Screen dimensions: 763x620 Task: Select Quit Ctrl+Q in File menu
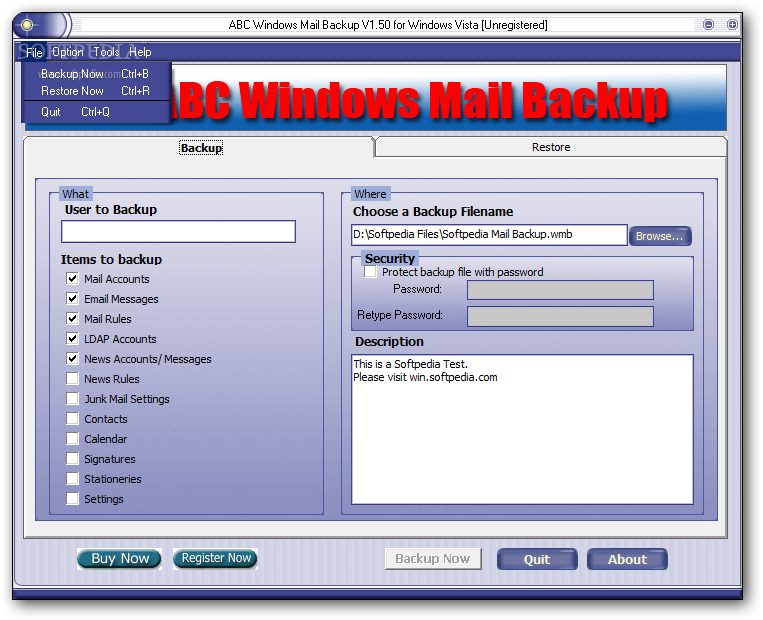(96, 112)
